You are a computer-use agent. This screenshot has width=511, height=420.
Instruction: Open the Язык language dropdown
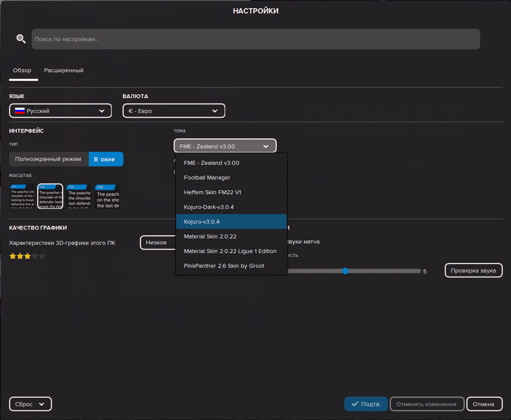(60, 111)
